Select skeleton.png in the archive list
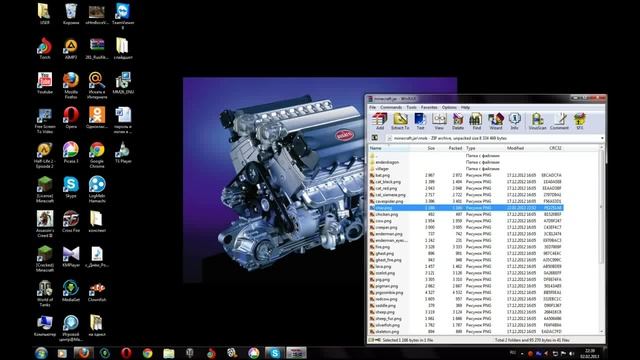 point(466,332)
